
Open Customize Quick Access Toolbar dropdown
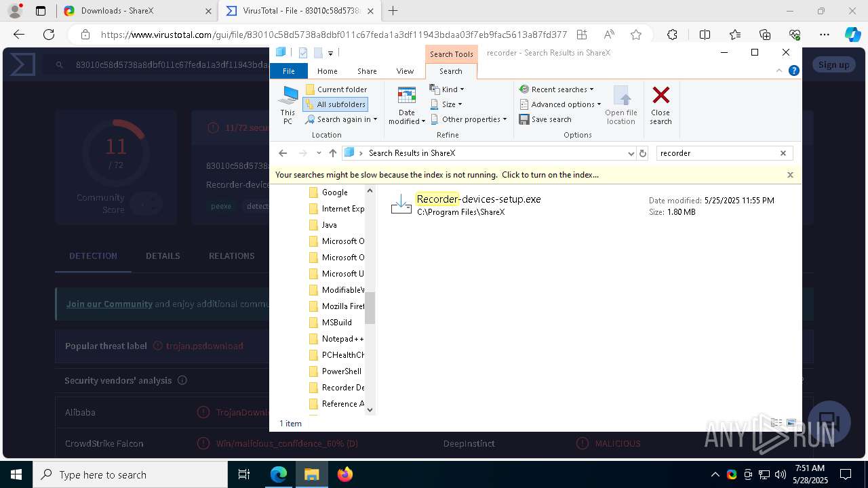coord(331,53)
